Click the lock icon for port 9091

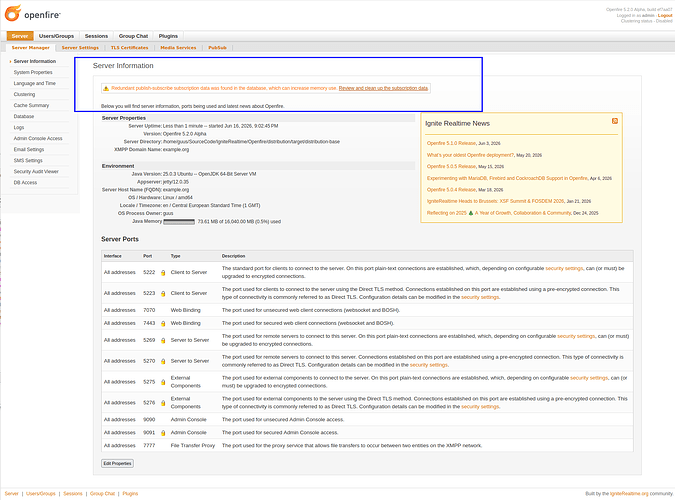click(x=163, y=433)
